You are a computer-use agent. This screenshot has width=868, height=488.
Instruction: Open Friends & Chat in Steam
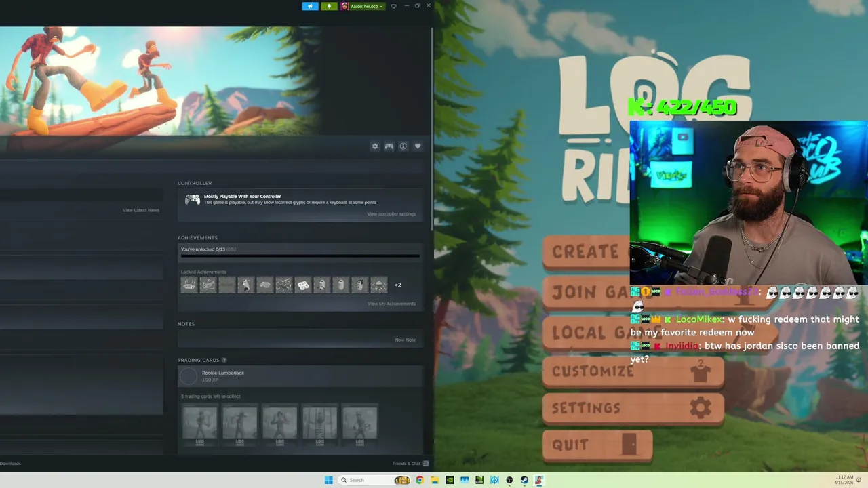coord(410,464)
